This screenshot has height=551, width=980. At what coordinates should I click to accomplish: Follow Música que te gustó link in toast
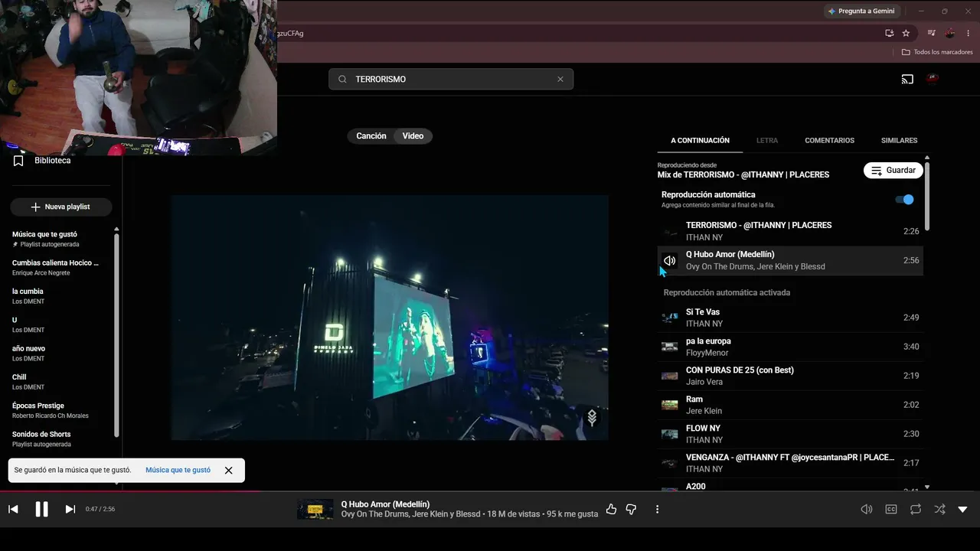[x=178, y=470]
